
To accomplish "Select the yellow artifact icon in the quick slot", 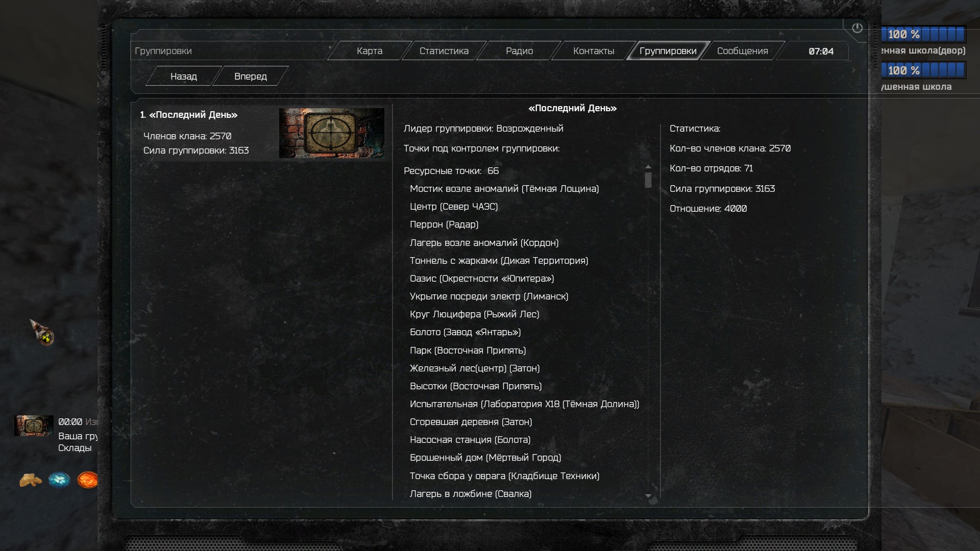I will click(x=31, y=480).
